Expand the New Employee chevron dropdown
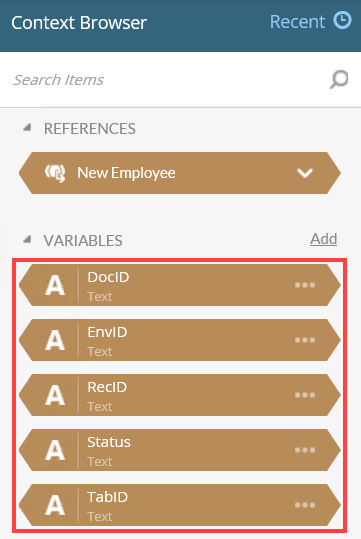This screenshot has height=539, width=361. 305,173
